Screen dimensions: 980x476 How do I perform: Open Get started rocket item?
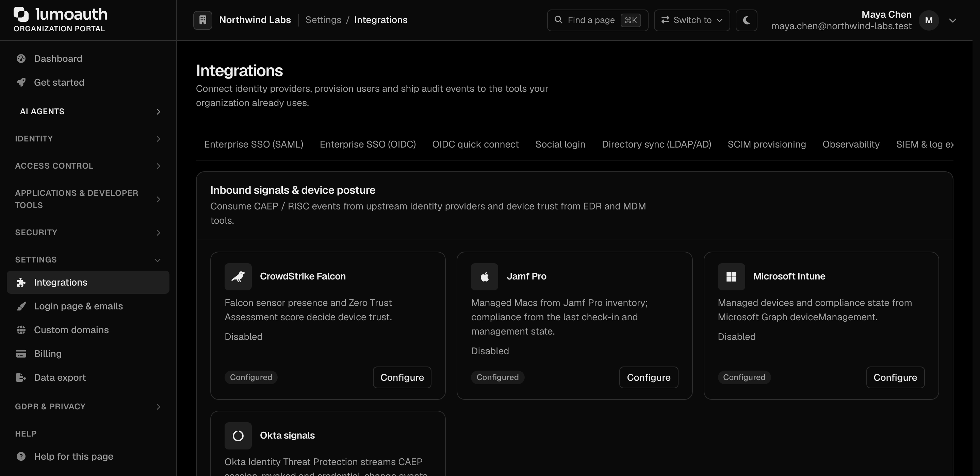coord(88,83)
